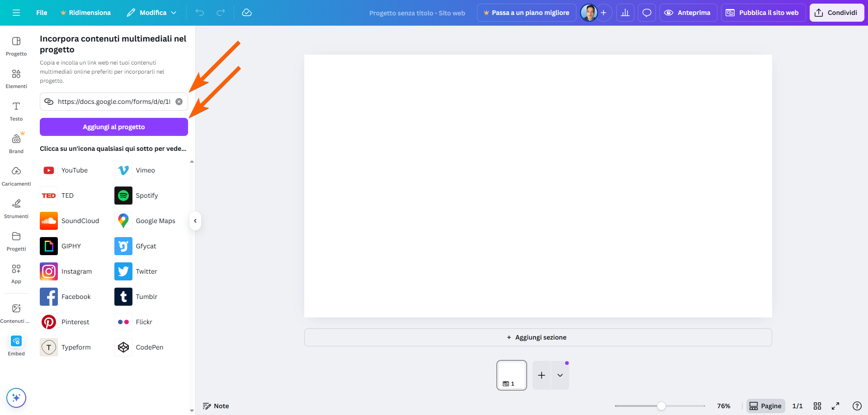
Task: Click the 1/1 page counter
Action: coord(797,406)
